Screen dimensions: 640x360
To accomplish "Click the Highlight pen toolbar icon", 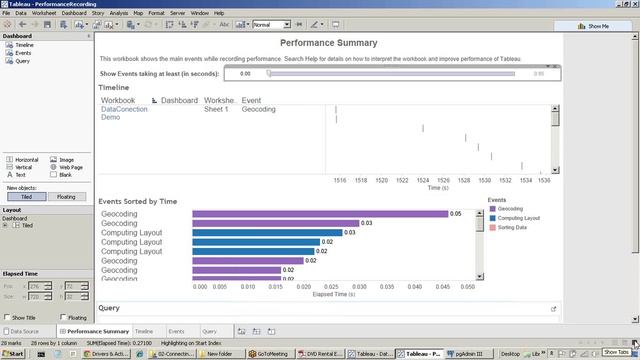I will (x=314, y=24).
